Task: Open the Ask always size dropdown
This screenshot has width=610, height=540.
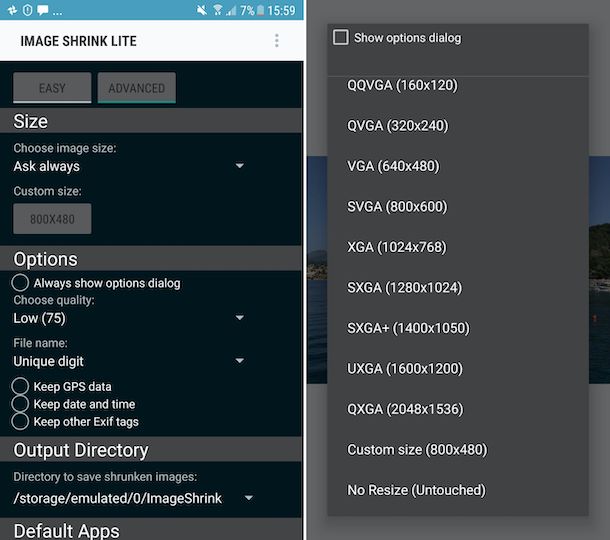Action: [x=129, y=166]
